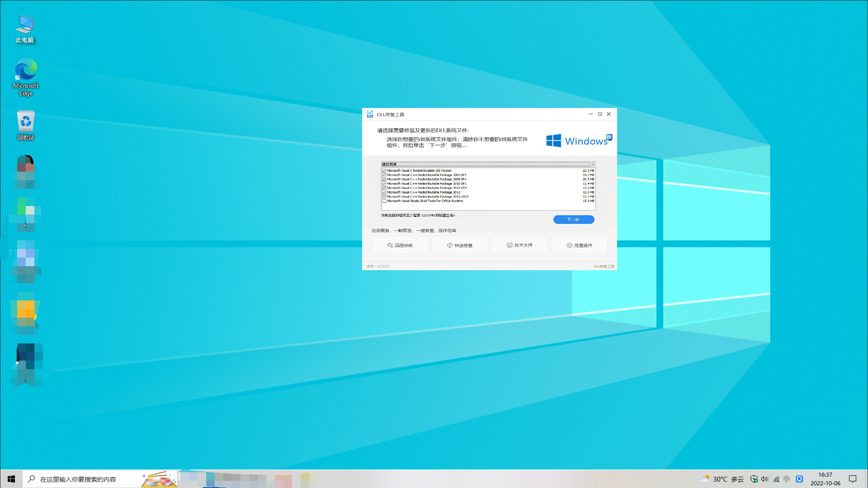Uncheck Visual C++ Redistributable Package 2005 SP1

(384, 175)
